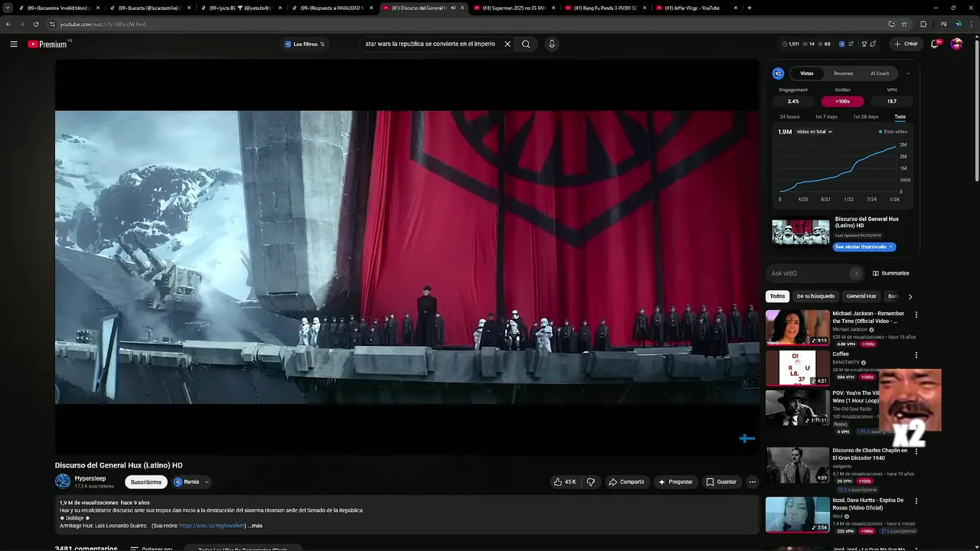The height and width of the screenshot is (551, 980).
Task: Like the video with thumbs up
Action: 565,482
